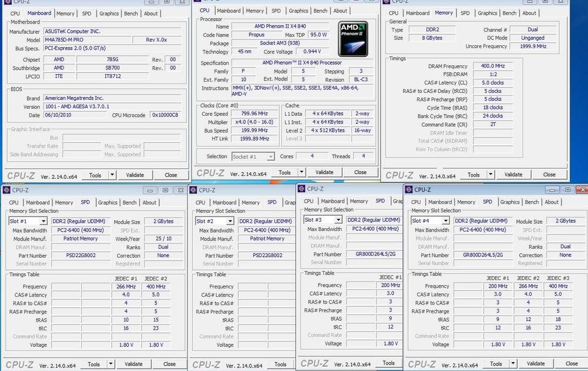Click Validate in the Mainboard window
Screen dimensions: 588x371
point(135,175)
